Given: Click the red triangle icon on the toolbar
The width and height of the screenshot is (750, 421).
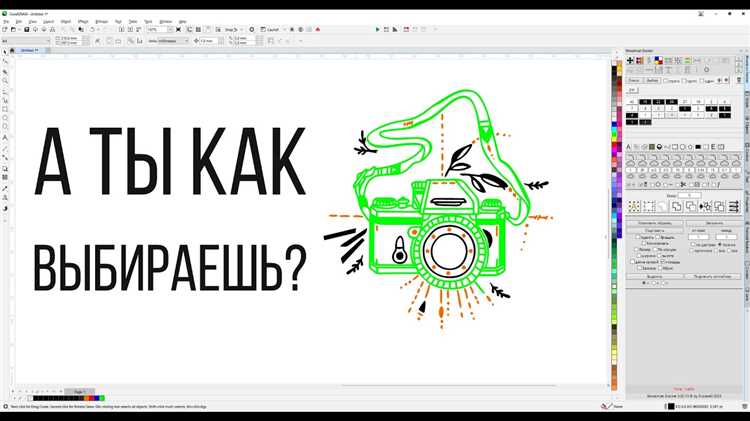Looking at the screenshot, I should click(x=318, y=29).
